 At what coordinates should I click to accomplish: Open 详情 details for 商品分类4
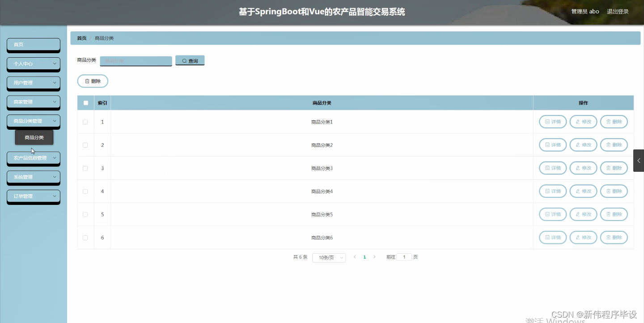(552, 191)
